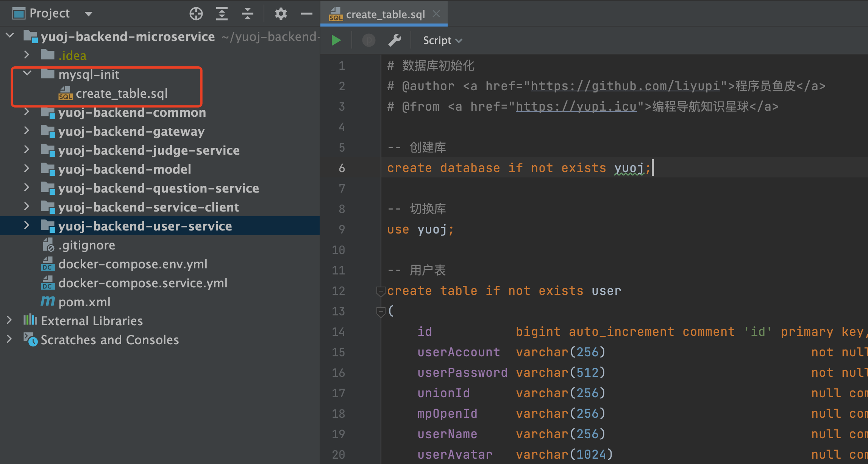
Task: Hide the Project panel with minus icon
Action: 306,14
